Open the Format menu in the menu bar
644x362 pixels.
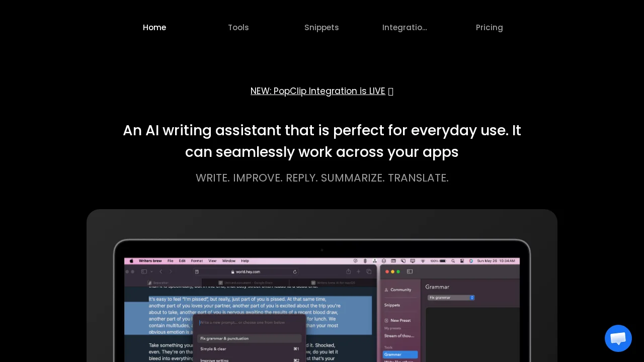click(197, 260)
